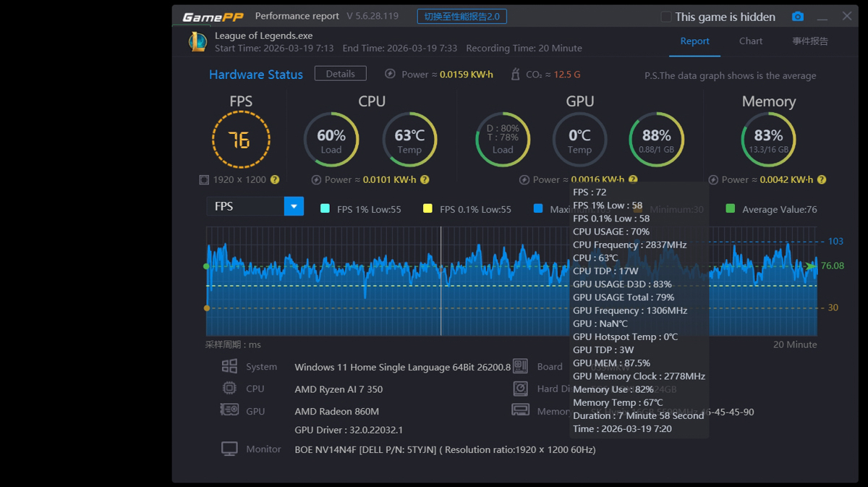Open the 事件报告 tab

click(x=809, y=41)
